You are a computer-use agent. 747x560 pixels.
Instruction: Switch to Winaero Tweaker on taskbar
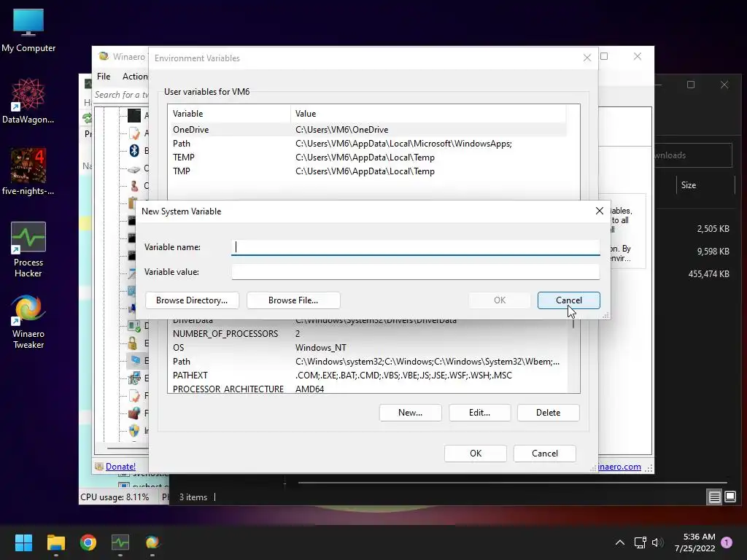152,542
